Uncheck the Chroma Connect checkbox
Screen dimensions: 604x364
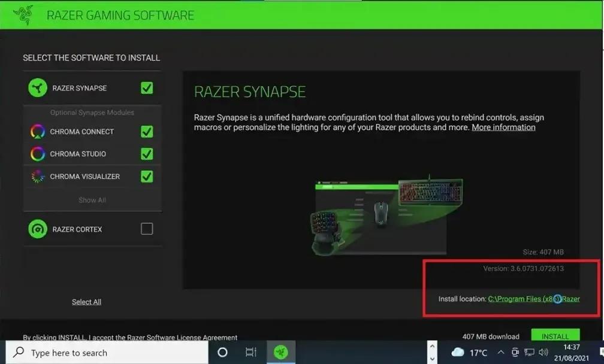pos(147,132)
